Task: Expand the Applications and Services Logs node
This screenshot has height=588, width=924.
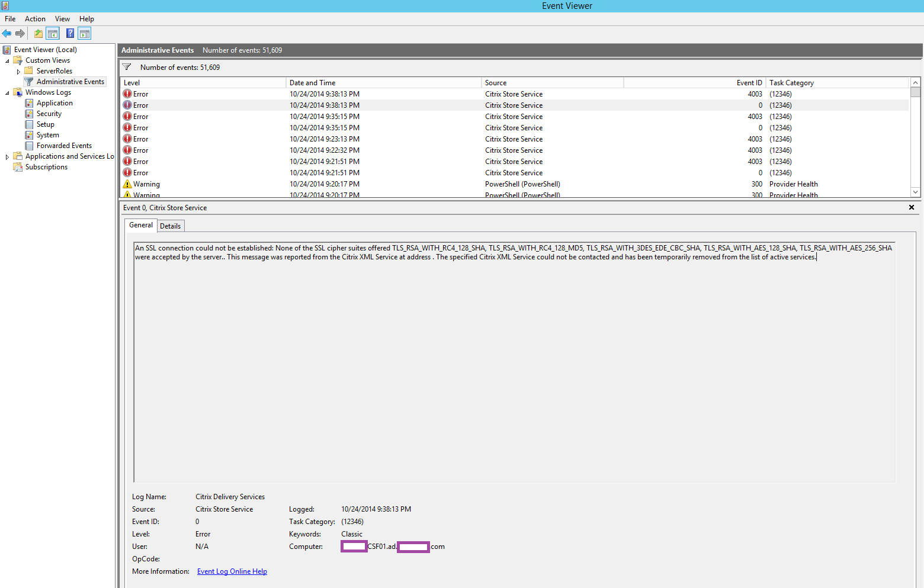Action: [x=7, y=156]
